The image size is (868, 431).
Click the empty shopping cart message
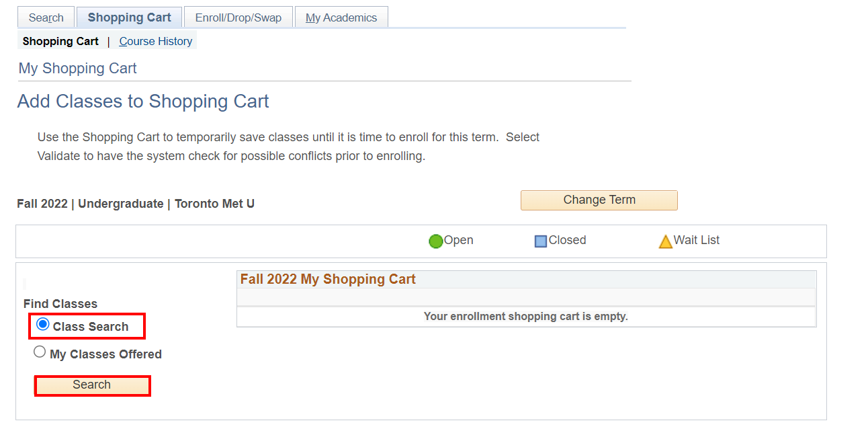point(525,316)
